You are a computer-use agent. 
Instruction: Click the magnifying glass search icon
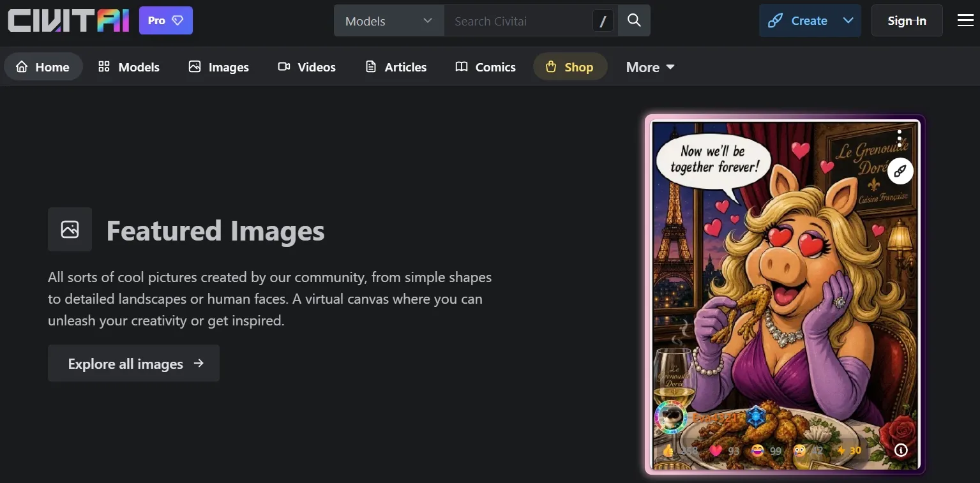tap(634, 20)
